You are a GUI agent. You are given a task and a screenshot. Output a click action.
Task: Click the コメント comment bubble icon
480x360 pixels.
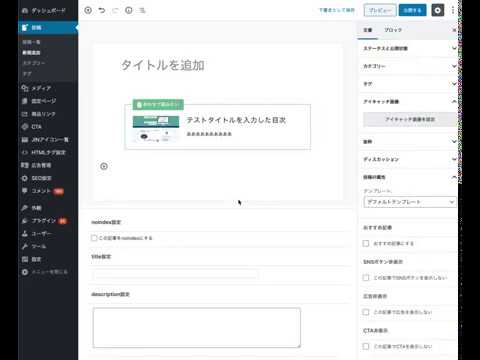click(x=25, y=191)
